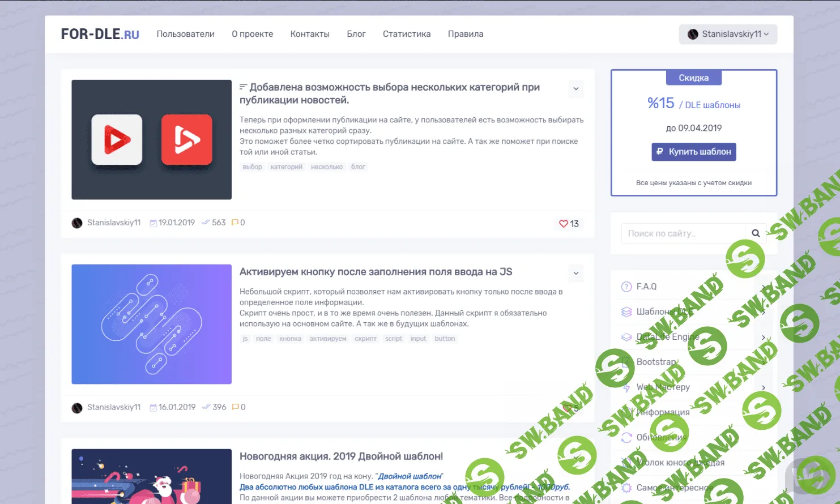Open the Двойной шаблон link
This screenshot has width=840, height=504.
pyautogui.click(x=409, y=476)
